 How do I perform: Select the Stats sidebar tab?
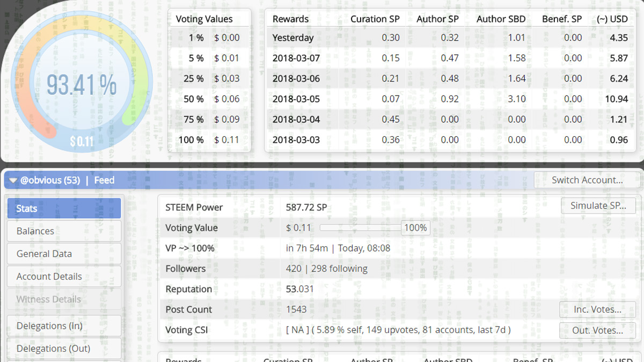click(x=64, y=209)
